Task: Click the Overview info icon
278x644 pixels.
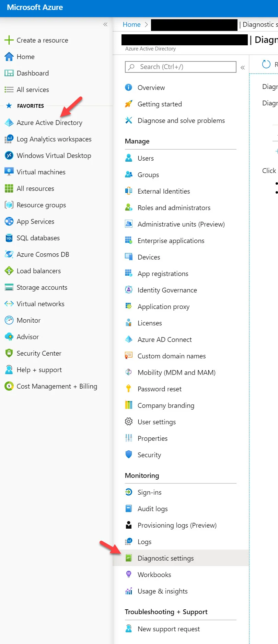Action: (129, 88)
